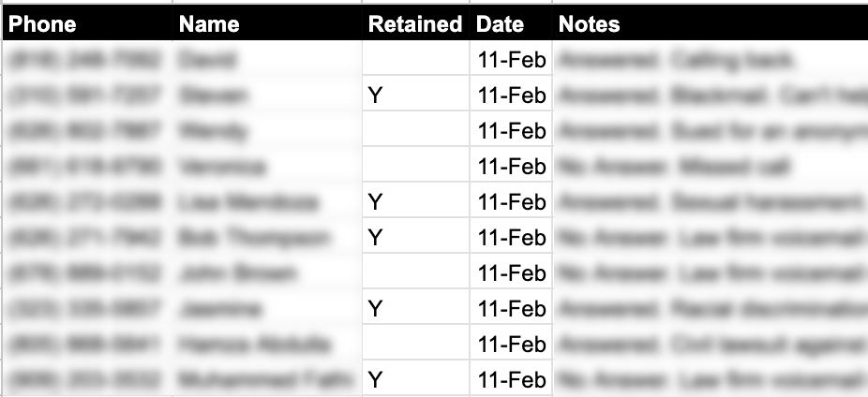This screenshot has height=397, width=868.
Task: Click the blurred phone cell in first row
Action: point(88,58)
